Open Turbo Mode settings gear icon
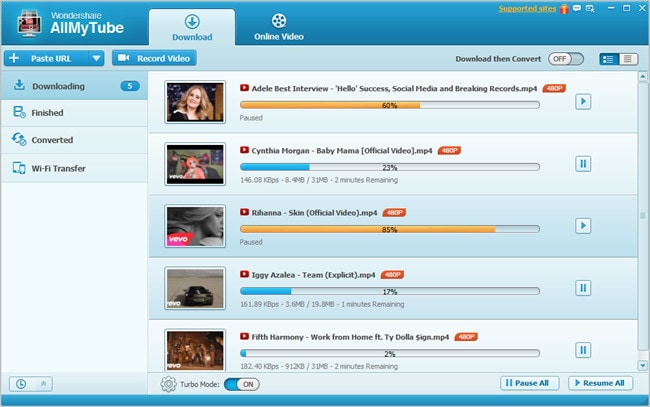Image resolution: width=650 pixels, height=407 pixels. point(168,384)
